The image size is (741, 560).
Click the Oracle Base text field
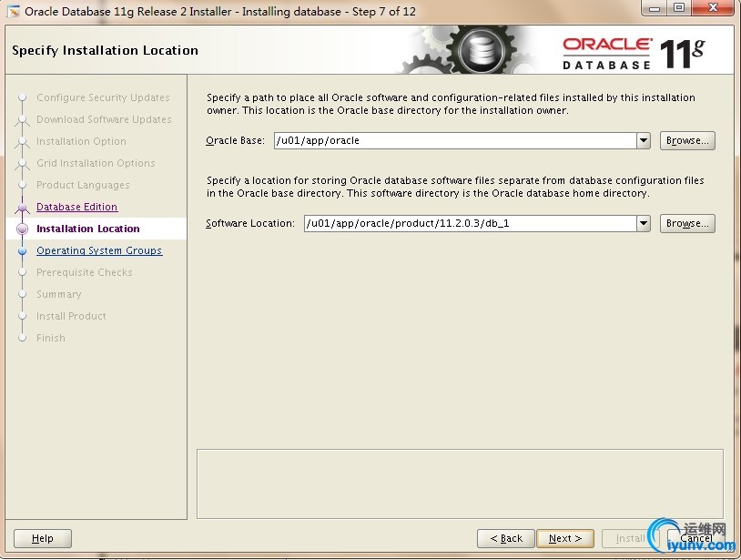tap(455, 140)
